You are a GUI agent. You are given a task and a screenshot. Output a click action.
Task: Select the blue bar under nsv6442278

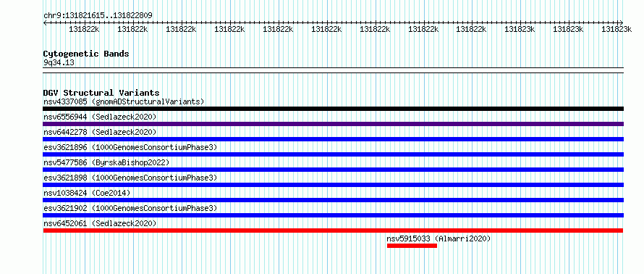tap(334, 139)
